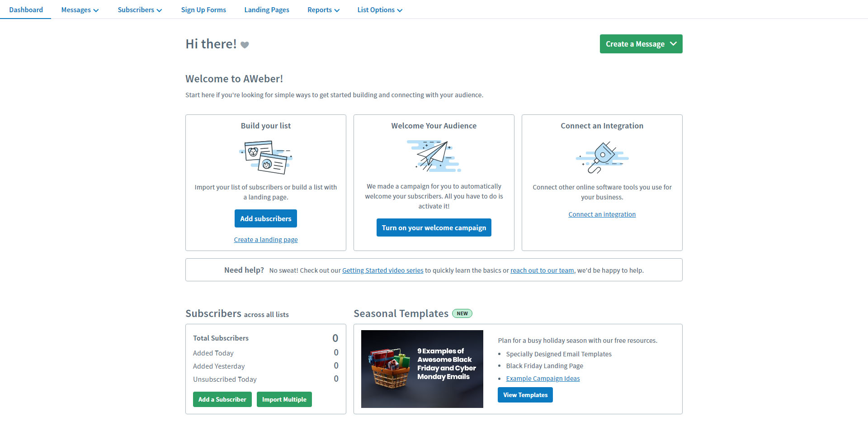The image size is (868, 431).
Task: Click the plug integration illustration
Action: (602, 157)
